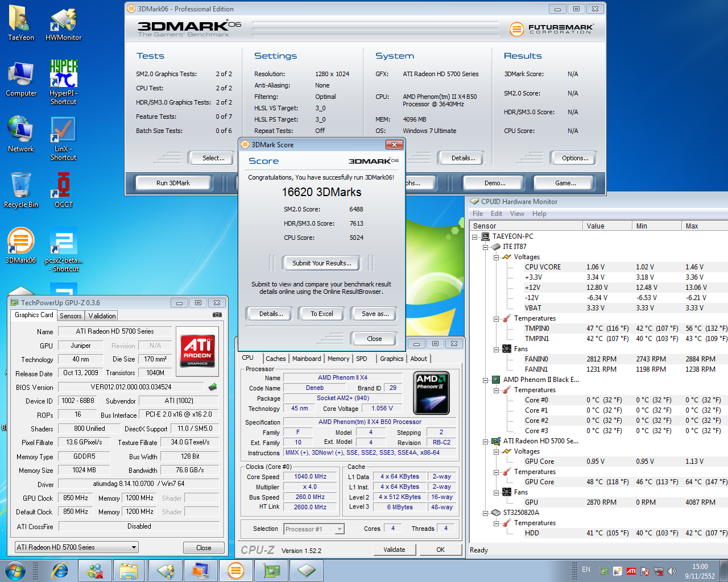Open the Memory tab in CPU-Z
Viewport: 728px width, 582px height.
tap(338, 359)
